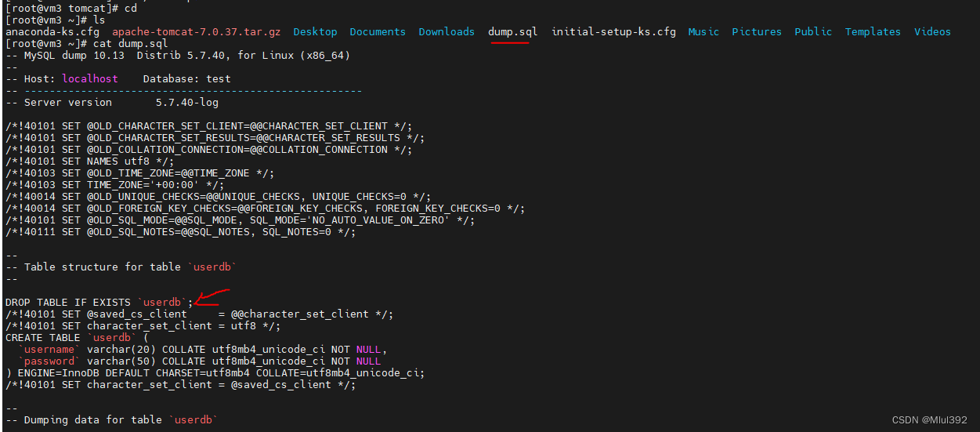Click the SET TIME_ZONE='+00:00' line
This screenshot has height=432, width=980.
click(115, 184)
